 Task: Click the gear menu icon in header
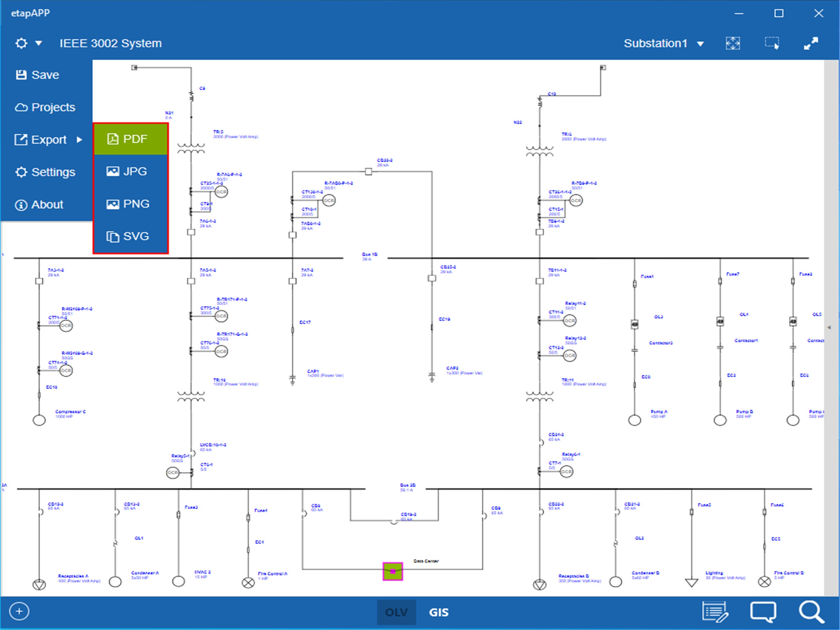tap(21, 43)
